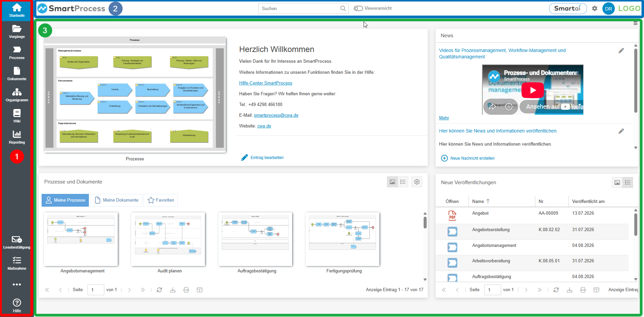Select the Meine Dokumente tab
The height and width of the screenshot is (317, 644).
pyautogui.click(x=117, y=200)
